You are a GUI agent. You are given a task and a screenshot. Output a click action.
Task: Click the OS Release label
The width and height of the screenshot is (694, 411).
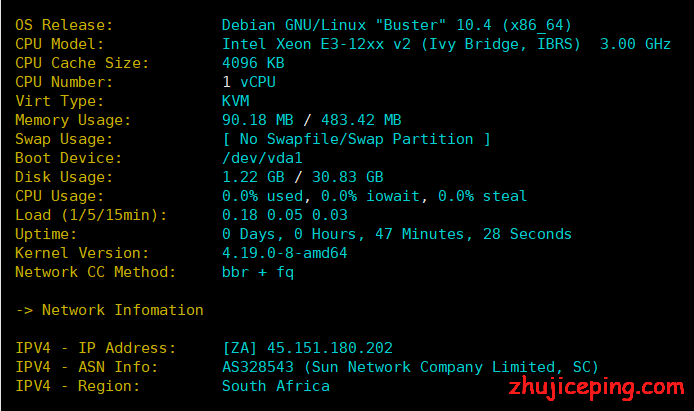click(64, 25)
